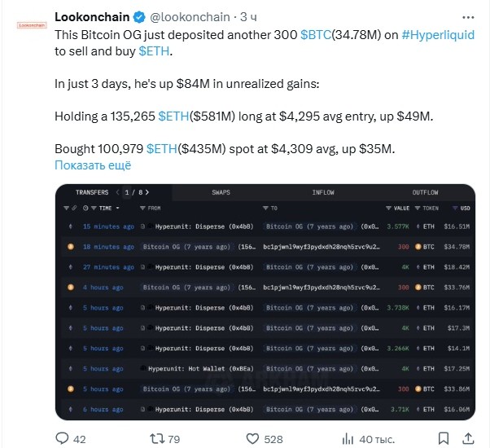
Task: Open the OUTFLOW tab
Action: coord(425,193)
